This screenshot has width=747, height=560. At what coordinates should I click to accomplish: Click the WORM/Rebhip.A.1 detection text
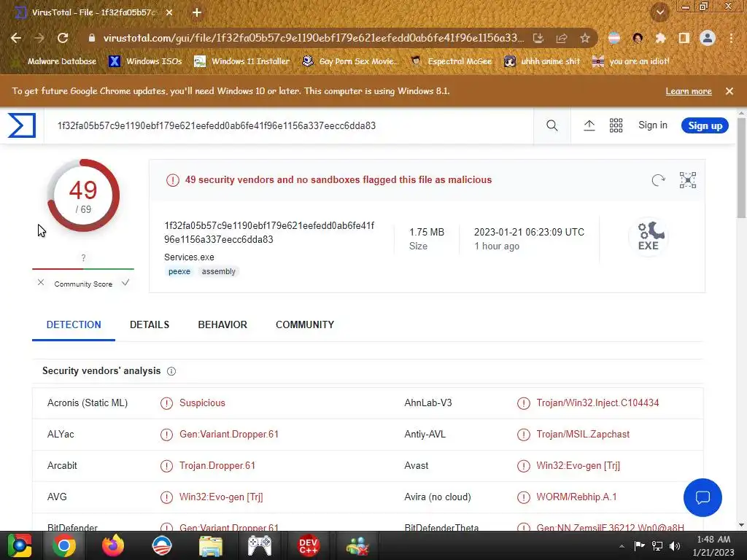click(576, 497)
